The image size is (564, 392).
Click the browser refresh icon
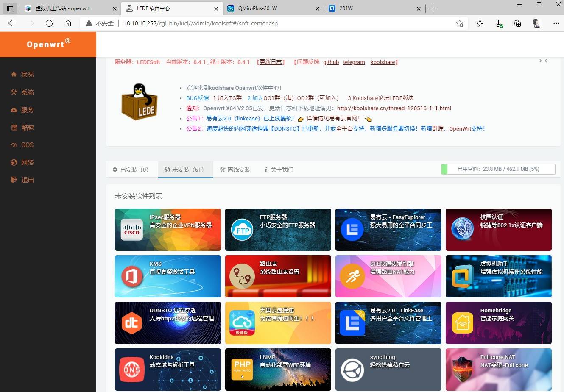point(49,24)
